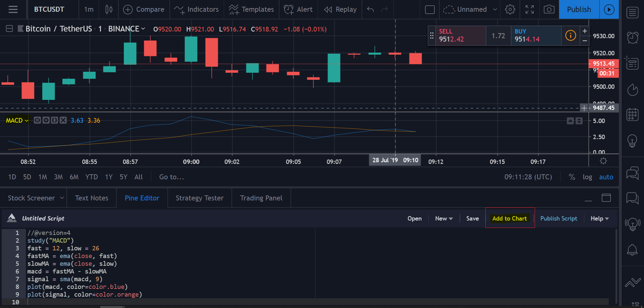Toggle percent scale mode
Viewport: 644px width, 308px height.
click(x=572, y=177)
